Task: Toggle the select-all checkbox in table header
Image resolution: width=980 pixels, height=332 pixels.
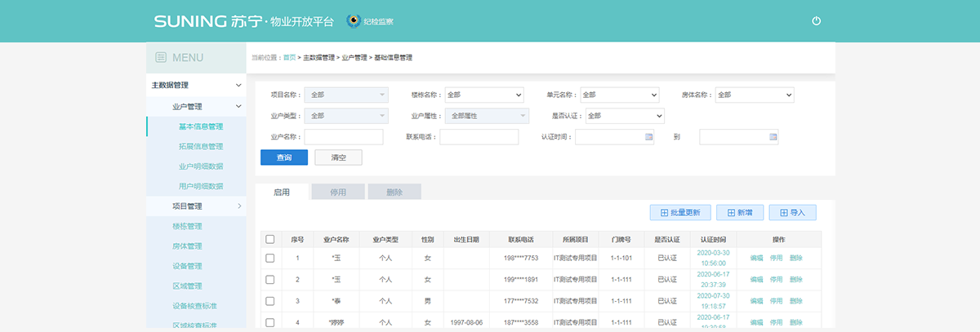Action: coord(270,239)
